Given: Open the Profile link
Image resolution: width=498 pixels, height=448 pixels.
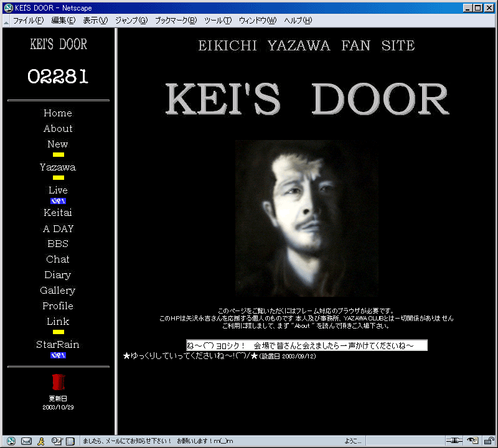Looking at the screenshot, I should [x=58, y=306].
